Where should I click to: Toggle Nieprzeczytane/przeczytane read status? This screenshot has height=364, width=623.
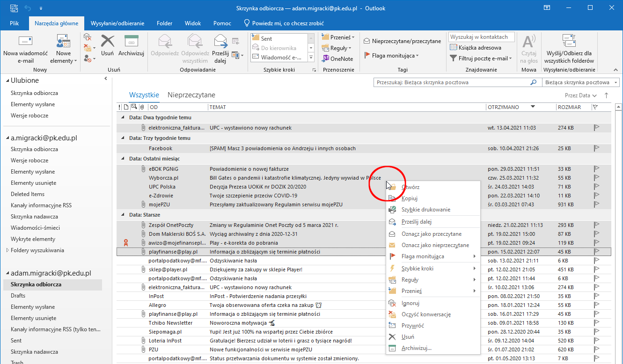(402, 41)
